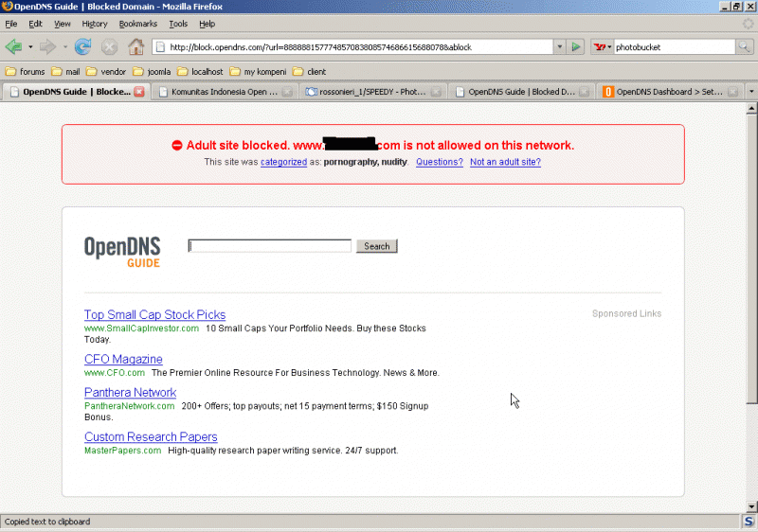
Task: Open the localhost bookmark folder
Action: tap(200, 71)
